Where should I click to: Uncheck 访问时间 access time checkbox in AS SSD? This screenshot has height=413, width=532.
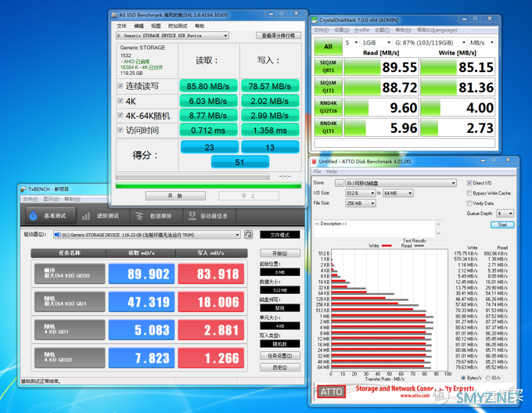click(x=120, y=130)
